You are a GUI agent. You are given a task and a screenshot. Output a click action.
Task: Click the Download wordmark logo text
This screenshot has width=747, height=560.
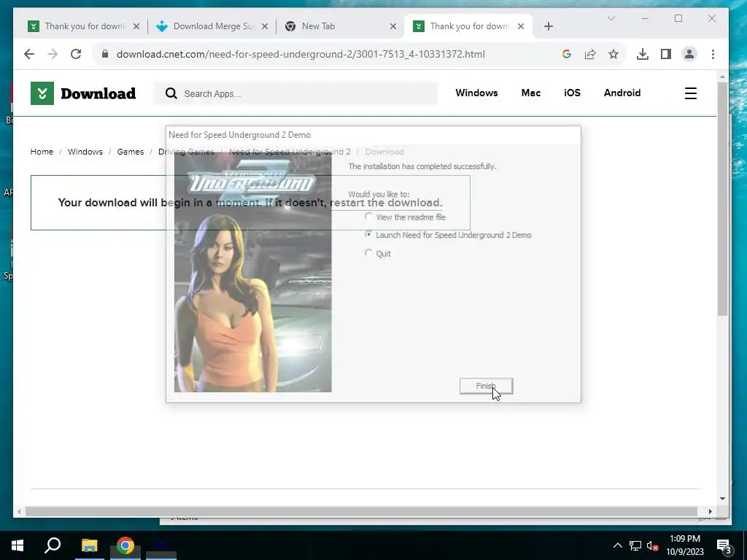point(98,93)
